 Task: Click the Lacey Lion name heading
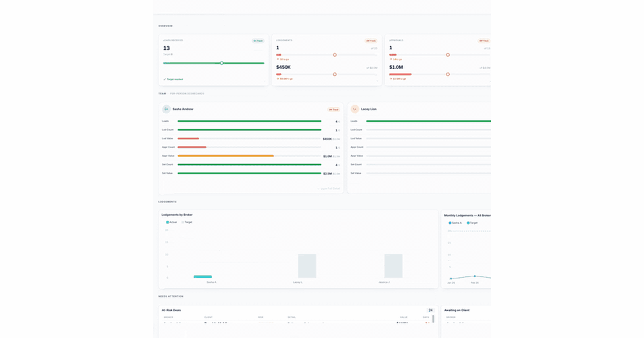(x=369, y=109)
